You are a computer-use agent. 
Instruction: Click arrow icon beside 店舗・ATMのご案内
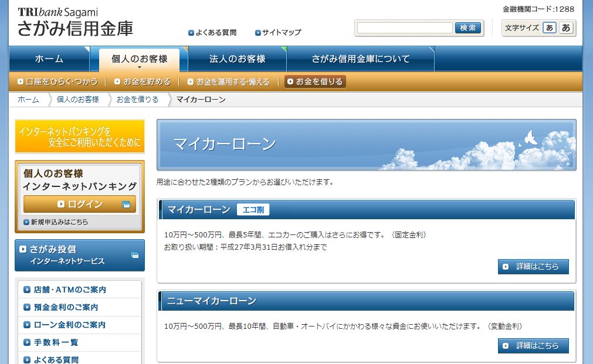pos(27,290)
